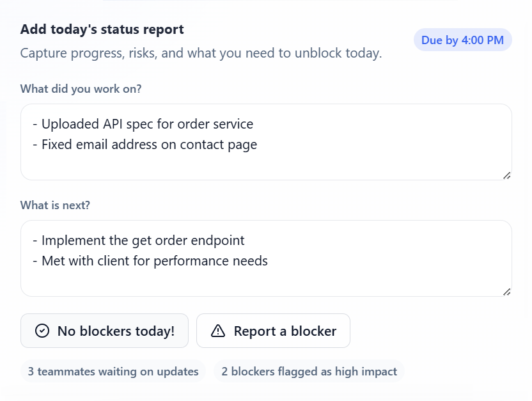This screenshot has width=532, height=401.
Task: Click the resize handle of the What is next box
Action: [507, 292]
